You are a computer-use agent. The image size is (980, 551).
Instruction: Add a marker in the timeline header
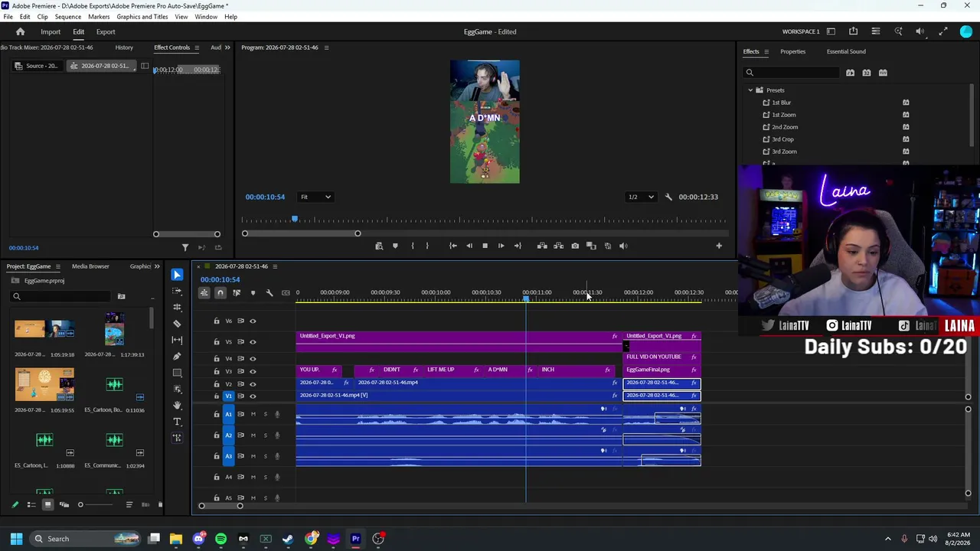coord(253,292)
